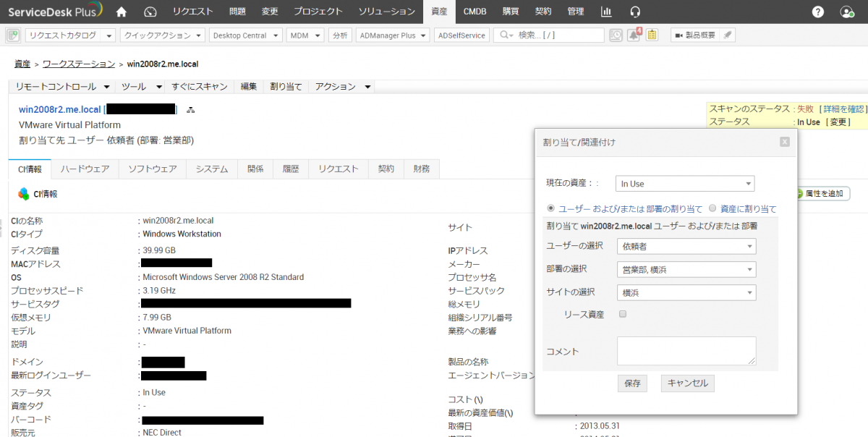Open the dashboard gauge icon
Image resolution: width=868 pixels, height=437 pixels.
pos(150,12)
